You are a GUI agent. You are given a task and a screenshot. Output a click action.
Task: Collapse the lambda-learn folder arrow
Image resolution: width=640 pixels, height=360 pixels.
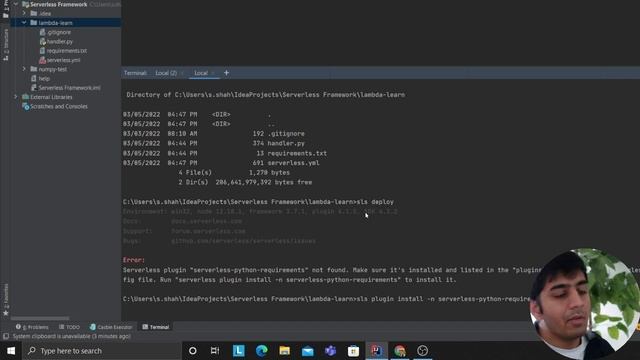coord(24,22)
